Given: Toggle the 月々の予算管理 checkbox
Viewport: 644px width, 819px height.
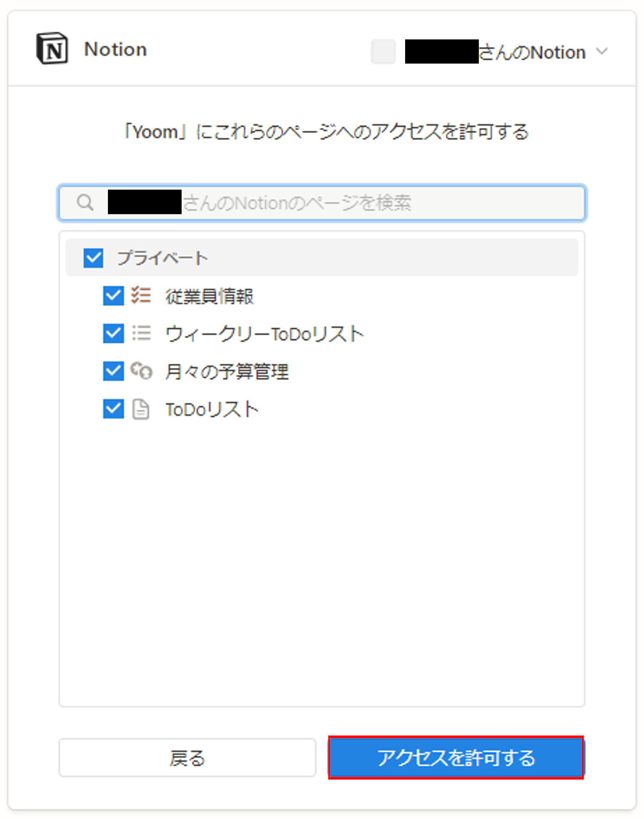Looking at the screenshot, I should point(114,371).
